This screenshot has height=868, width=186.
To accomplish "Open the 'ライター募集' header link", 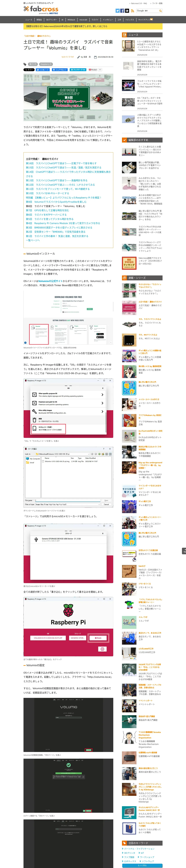I will click(x=157, y=3).
